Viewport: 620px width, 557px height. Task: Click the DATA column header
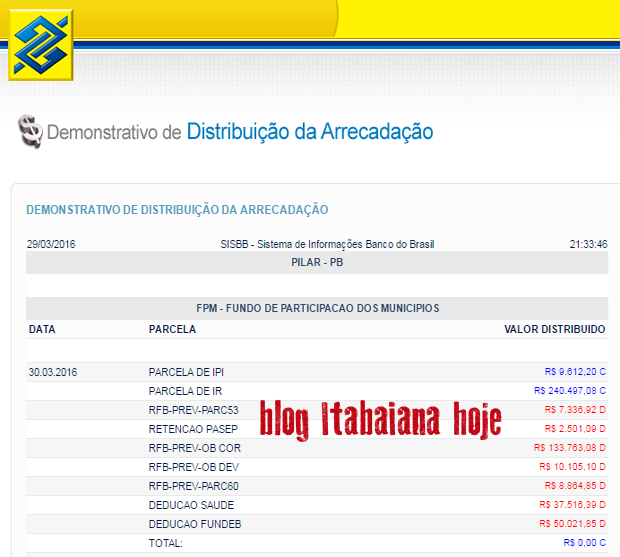42,329
